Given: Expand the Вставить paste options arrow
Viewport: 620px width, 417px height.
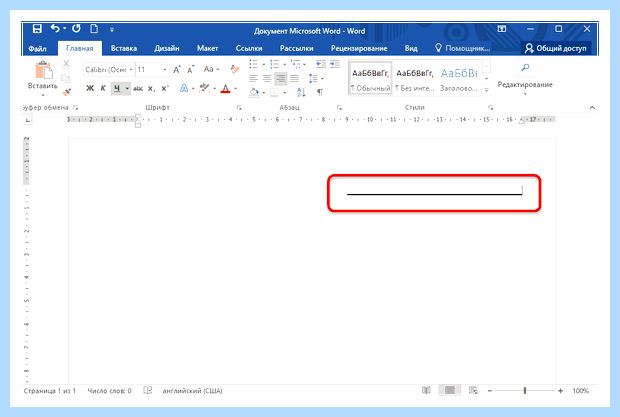Looking at the screenshot, I should [43, 95].
